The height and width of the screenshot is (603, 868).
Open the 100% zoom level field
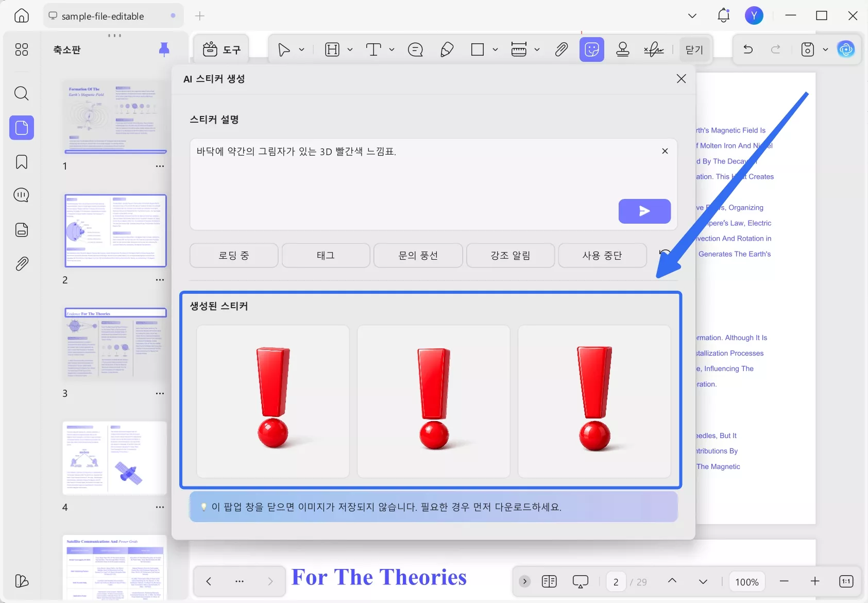[x=747, y=582]
